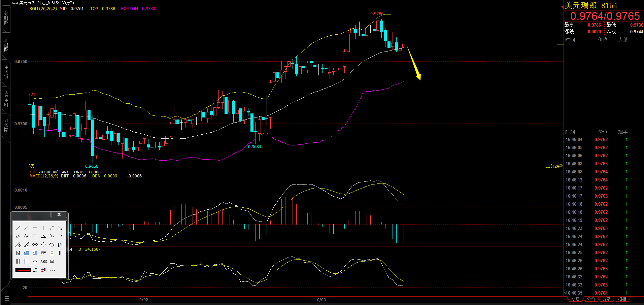This screenshot has width=644, height=305.
Task: Switch to the 明细 bottom tab
Action: click(575, 299)
